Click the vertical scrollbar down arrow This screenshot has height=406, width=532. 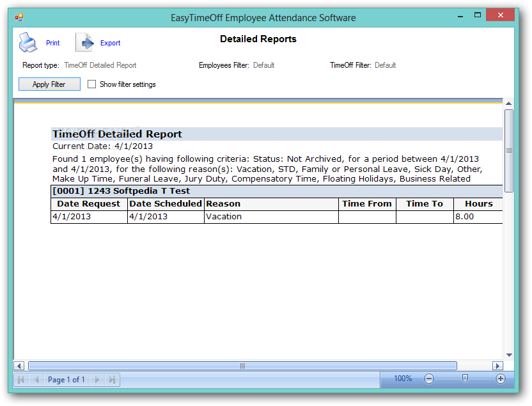coord(508,355)
